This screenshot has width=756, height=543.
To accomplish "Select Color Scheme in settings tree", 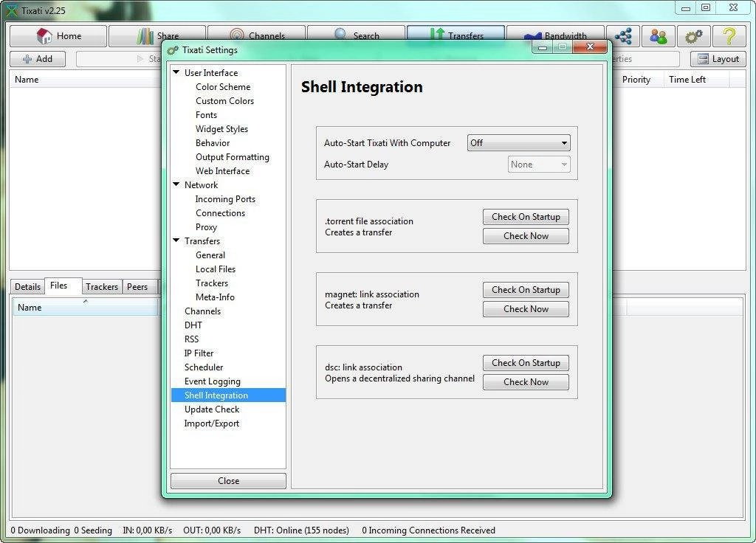I will (x=223, y=87).
